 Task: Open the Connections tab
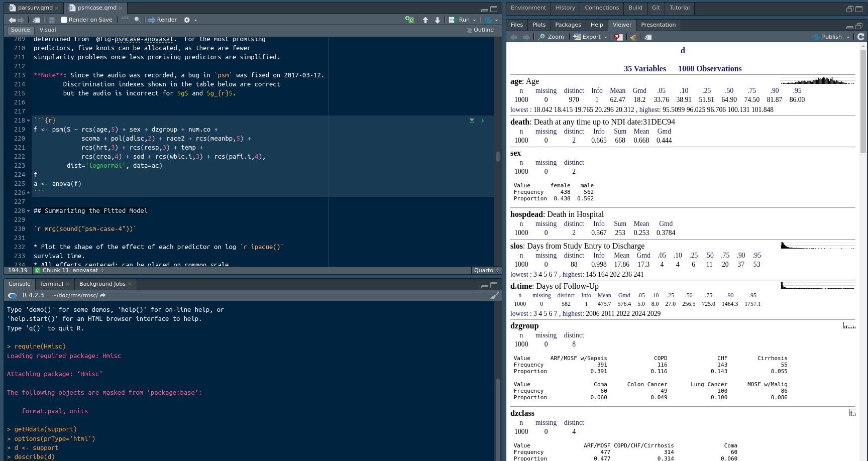[601, 8]
